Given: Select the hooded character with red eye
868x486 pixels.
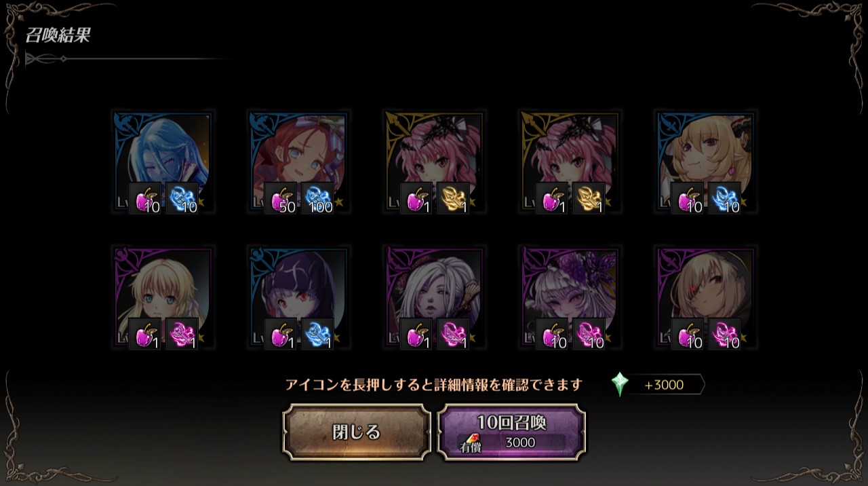Looking at the screenshot, I should point(705,298).
